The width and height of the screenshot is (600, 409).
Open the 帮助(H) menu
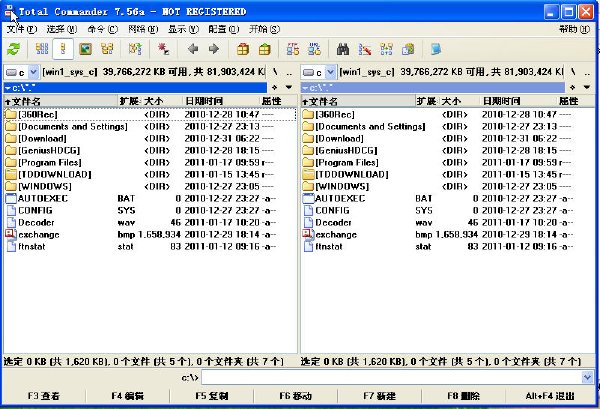coord(574,29)
